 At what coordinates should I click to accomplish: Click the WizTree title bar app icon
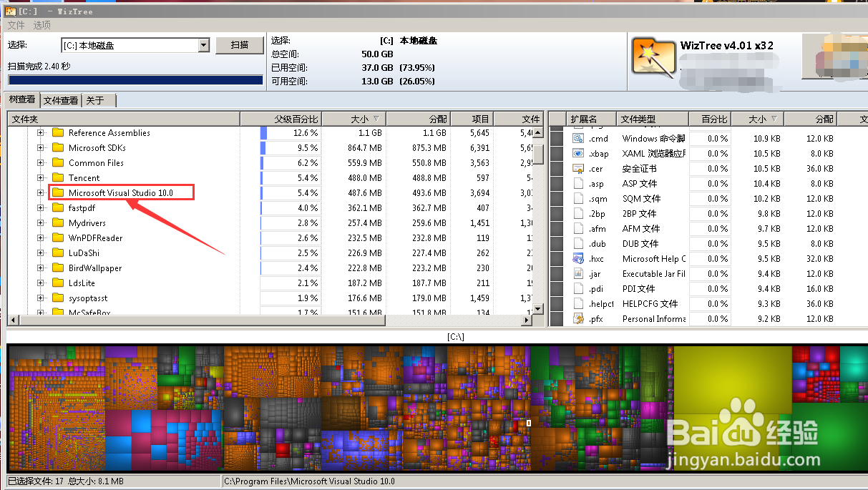[x=11, y=11]
